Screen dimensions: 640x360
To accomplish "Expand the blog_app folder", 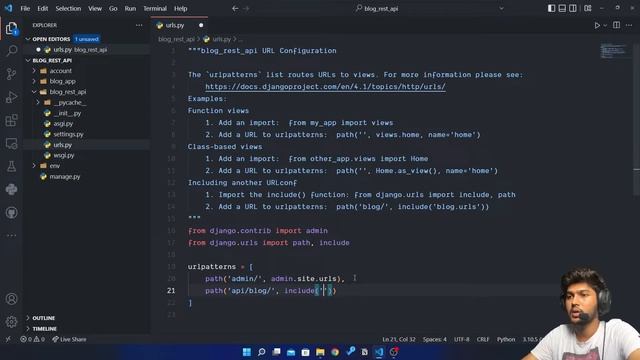I will tap(62, 82).
